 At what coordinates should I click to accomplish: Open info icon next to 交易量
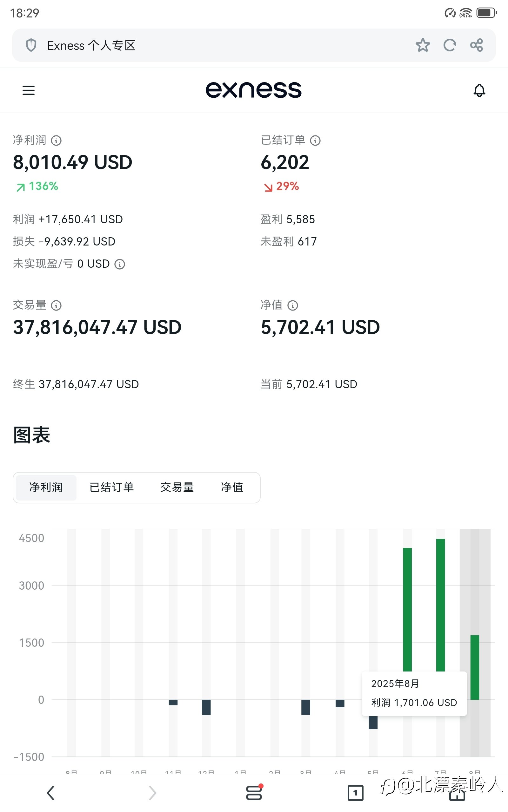[56, 305]
